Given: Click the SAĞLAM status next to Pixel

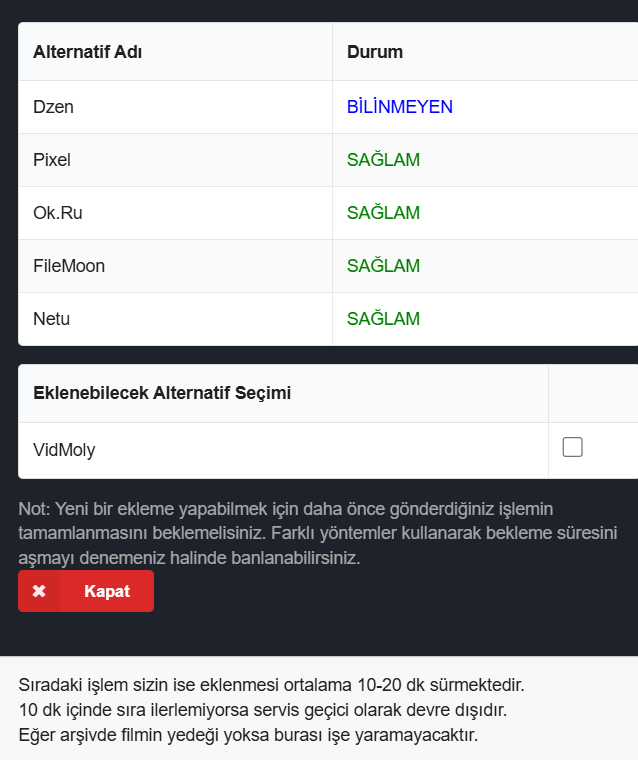Looking at the screenshot, I should click(x=383, y=159).
